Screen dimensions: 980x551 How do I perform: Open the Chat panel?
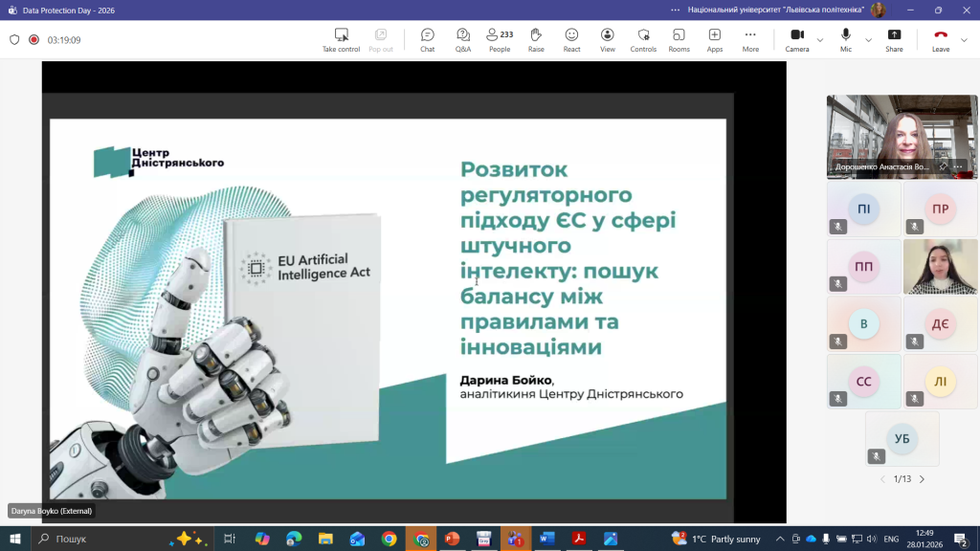[427, 39]
